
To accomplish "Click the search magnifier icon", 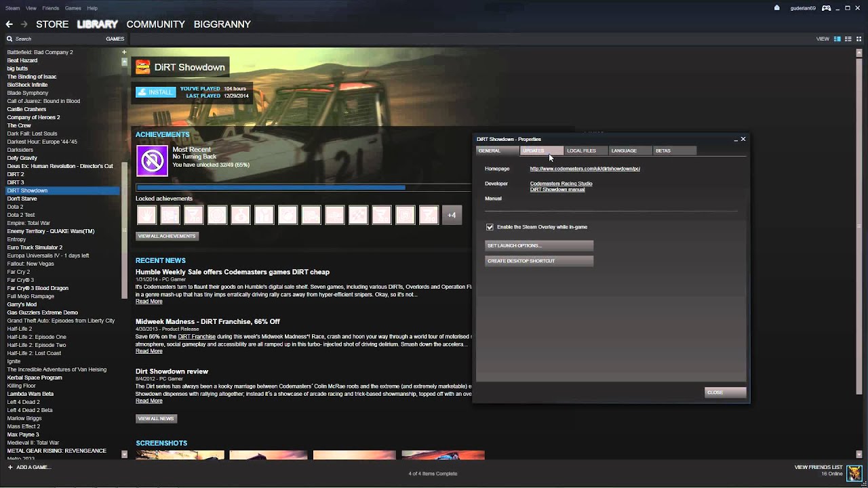I will [9, 39].
